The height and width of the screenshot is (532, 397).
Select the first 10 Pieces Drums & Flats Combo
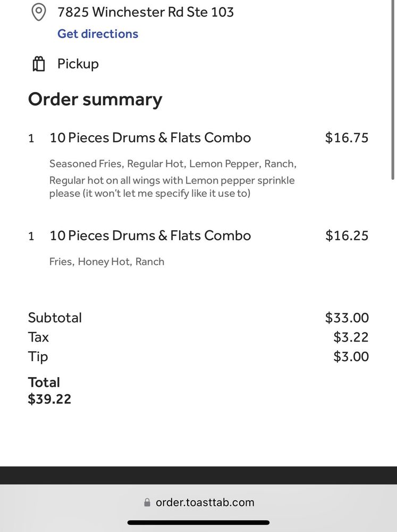click(150, 138)
